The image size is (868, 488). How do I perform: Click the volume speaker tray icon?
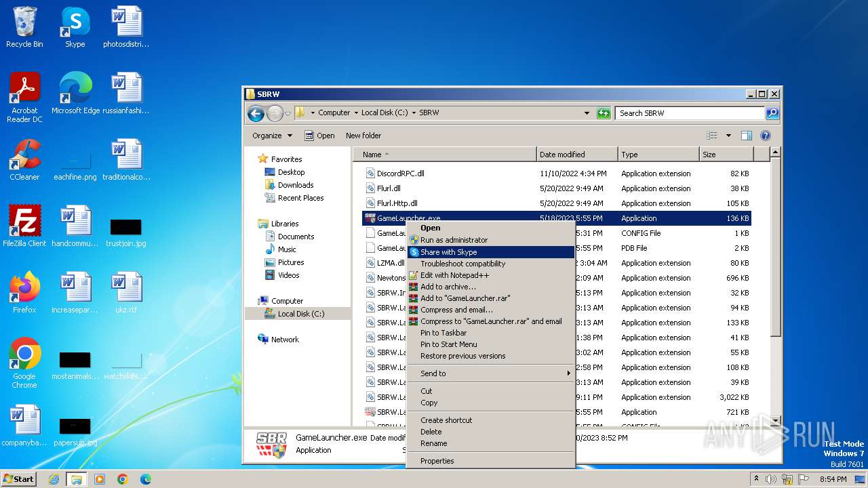point(771,479)
